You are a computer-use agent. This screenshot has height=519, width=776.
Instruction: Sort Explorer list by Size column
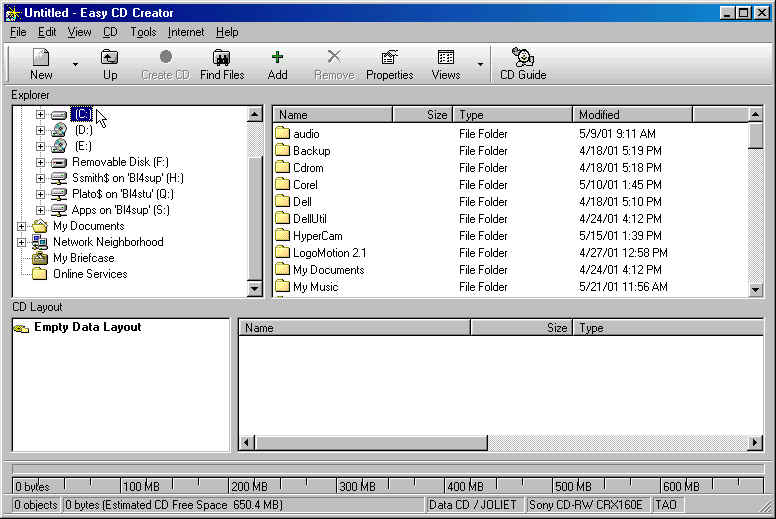tap(422, 115)
